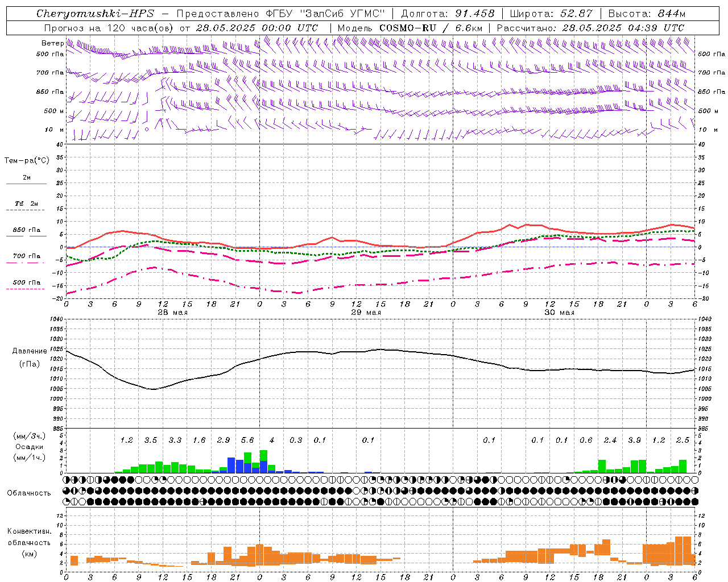This screenshot has width=728, height=582.
Task: Click the magenta dash-dot legend line under '500 гПа'
Action: click(x=26, y=289)
